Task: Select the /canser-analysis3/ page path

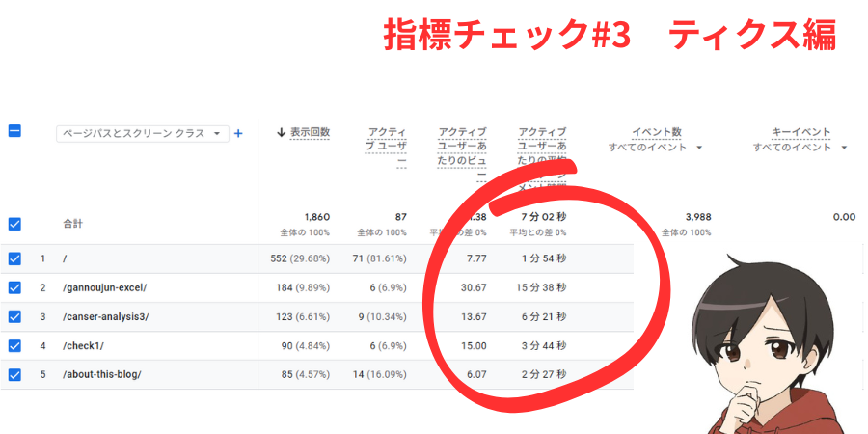Action: click(x=105, y=316)
